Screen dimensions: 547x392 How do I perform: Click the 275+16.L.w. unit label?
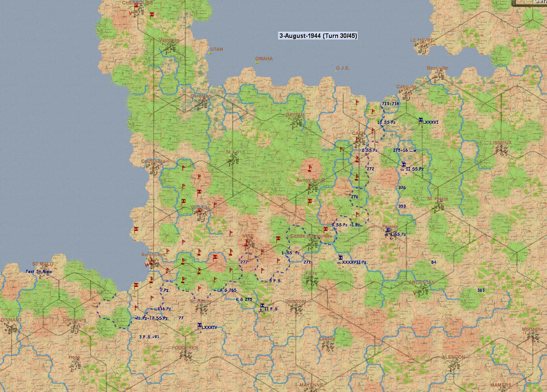[x=405, y=150]
